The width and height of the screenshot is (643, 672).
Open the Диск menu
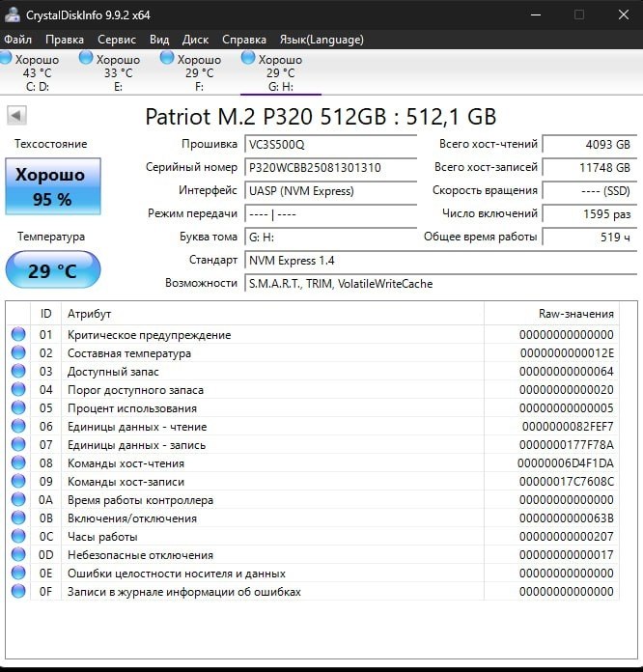(x=195, y=40)
